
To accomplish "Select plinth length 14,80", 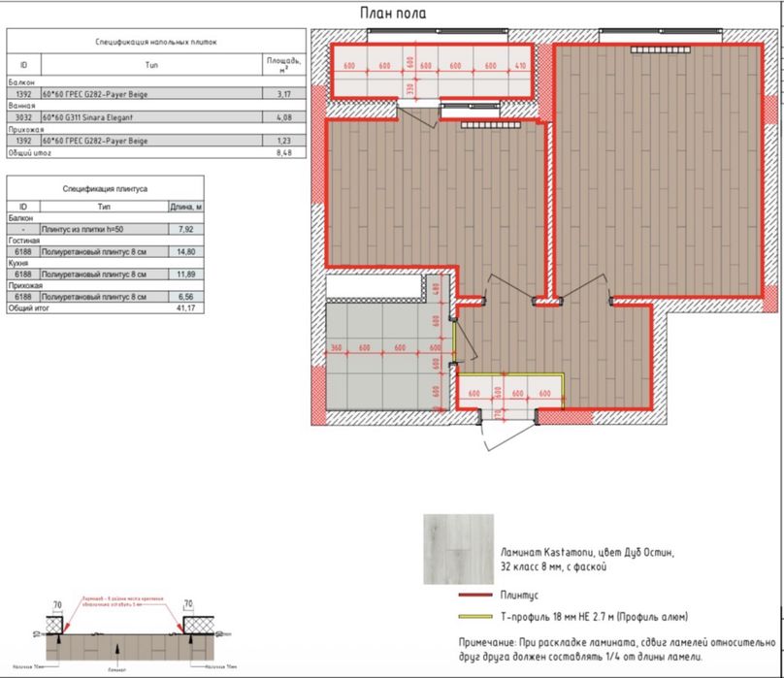I will coord(185,251).
